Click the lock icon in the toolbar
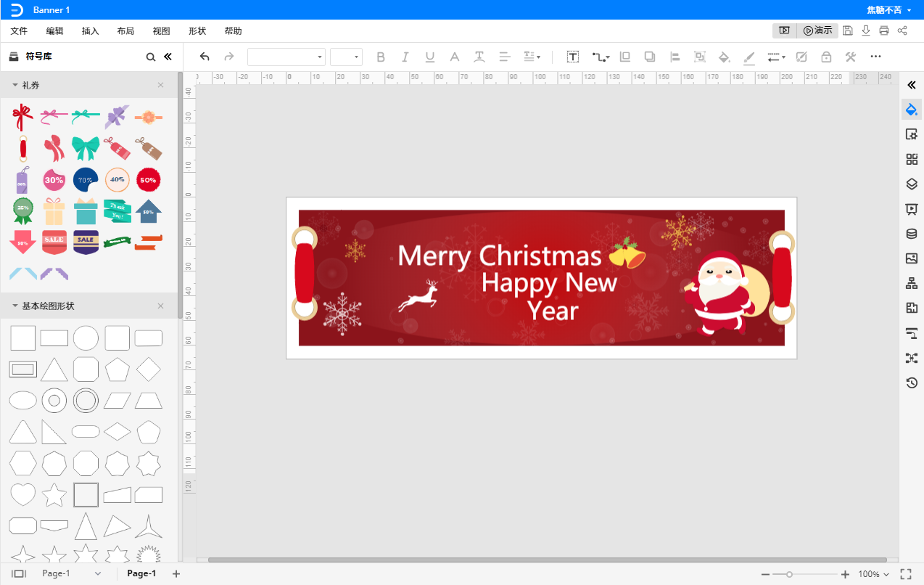Viewport: 924px width, 585px height. coord(825,57)
